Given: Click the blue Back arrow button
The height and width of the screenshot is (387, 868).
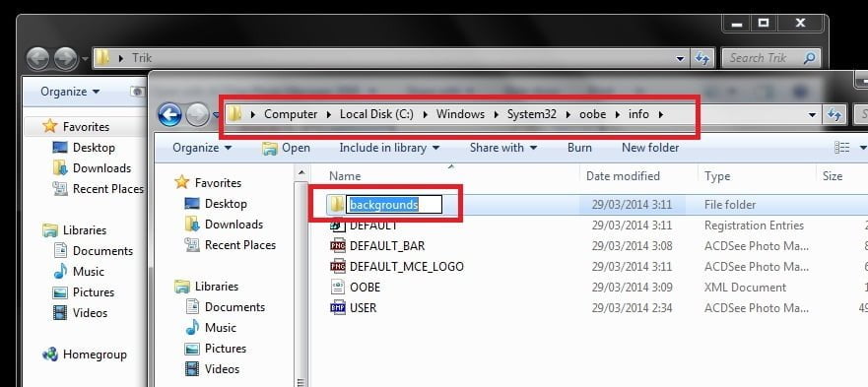Looking at the screenshot, I should (169, 114).
